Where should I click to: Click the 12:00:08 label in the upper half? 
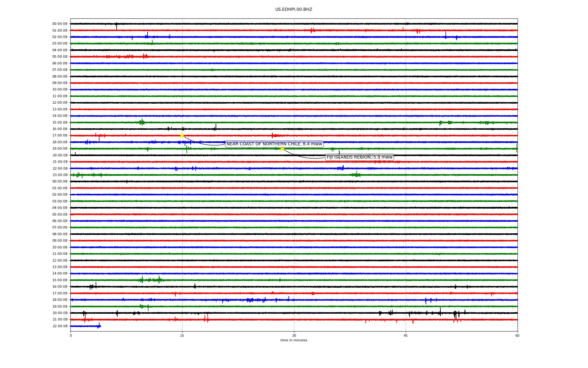click(x=60, y=103)
